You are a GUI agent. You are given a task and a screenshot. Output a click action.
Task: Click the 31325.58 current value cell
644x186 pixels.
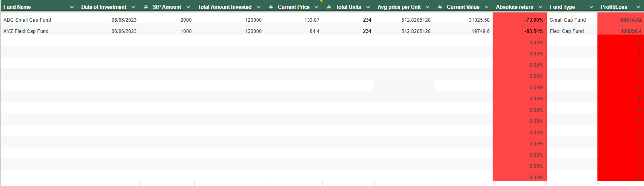(x=479, y=20)
